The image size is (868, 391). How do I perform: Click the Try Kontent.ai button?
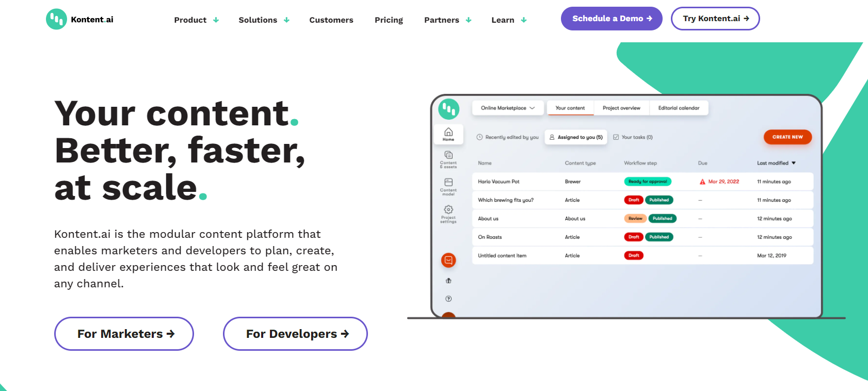coord(715,19)
